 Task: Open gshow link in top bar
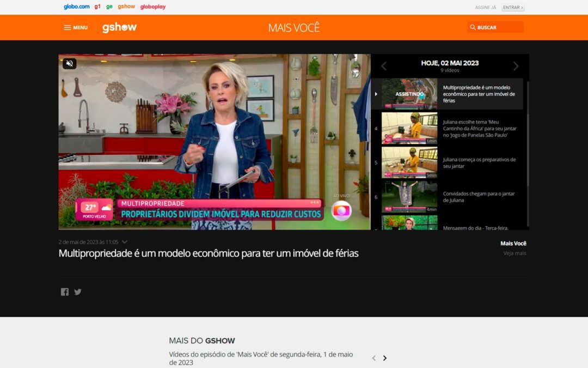point(126,7)
